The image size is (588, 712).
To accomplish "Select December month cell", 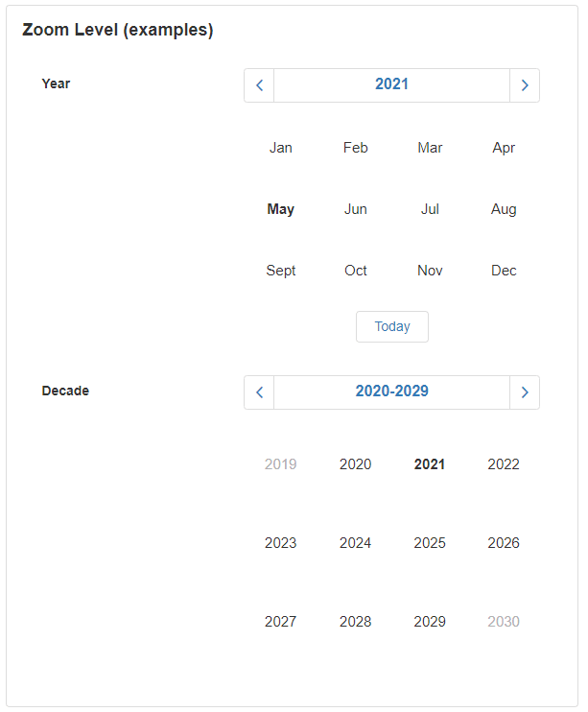I will 504,271.
